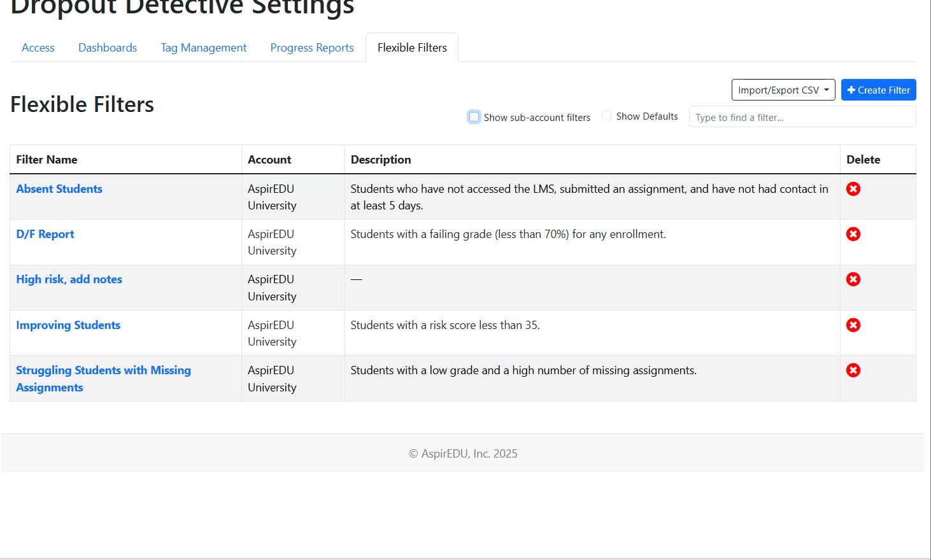Switch to the Access tab
Viewport: 931px width, 560px height.
(x=38, y=48)
